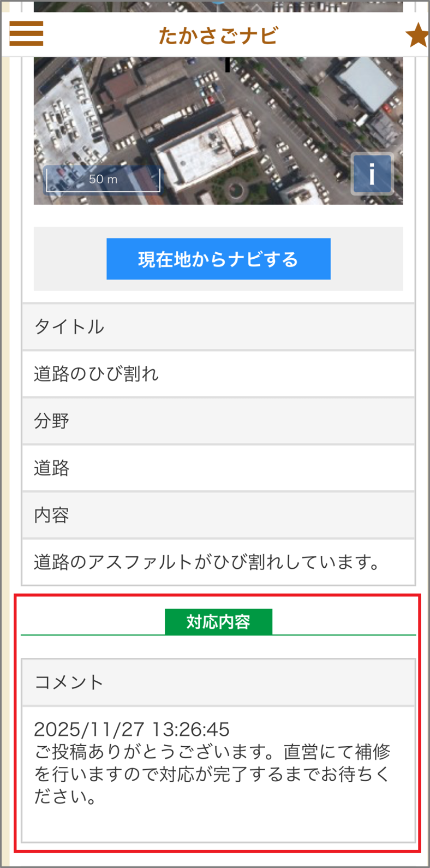Click the large white building on map
The width and height of the screenshot is (430, 868).
(x=206, y=148)
